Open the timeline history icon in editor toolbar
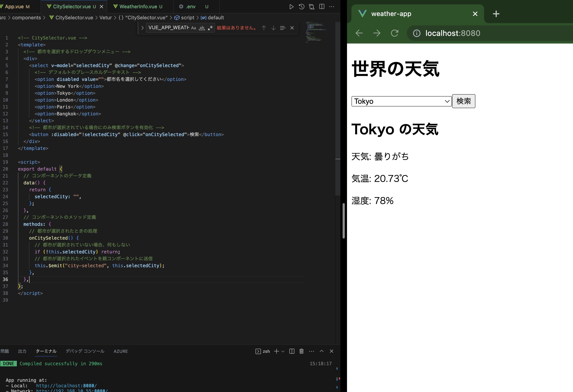This screenshot has width=573, height=392. pyautogui.click(x=301, y=7)
